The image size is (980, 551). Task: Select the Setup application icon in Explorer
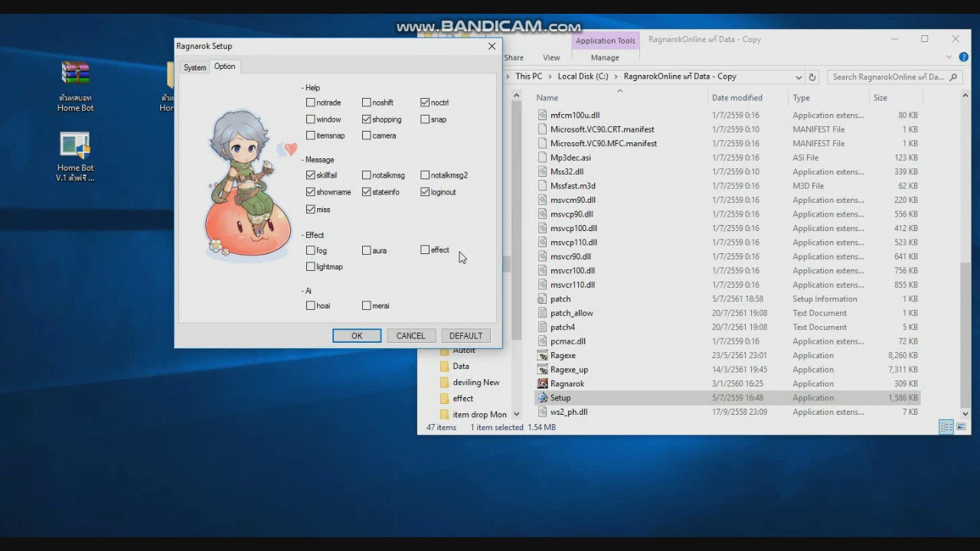point(543,398)
